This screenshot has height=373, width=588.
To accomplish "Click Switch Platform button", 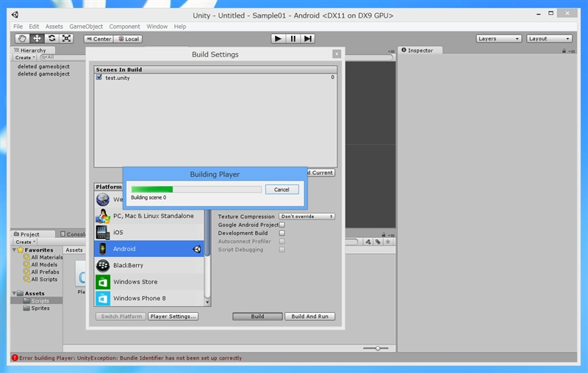I will pyautogui.click(x=121, y=316).
